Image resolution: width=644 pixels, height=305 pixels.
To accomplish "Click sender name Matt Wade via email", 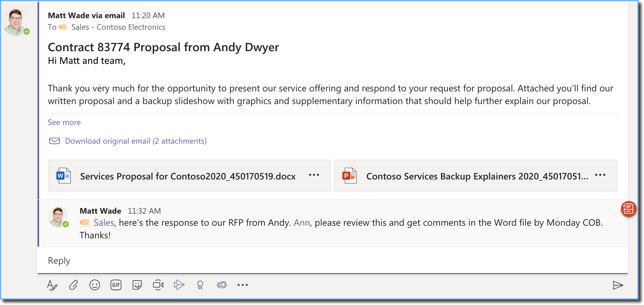I will pyautogui.click(x=86, y=15).
